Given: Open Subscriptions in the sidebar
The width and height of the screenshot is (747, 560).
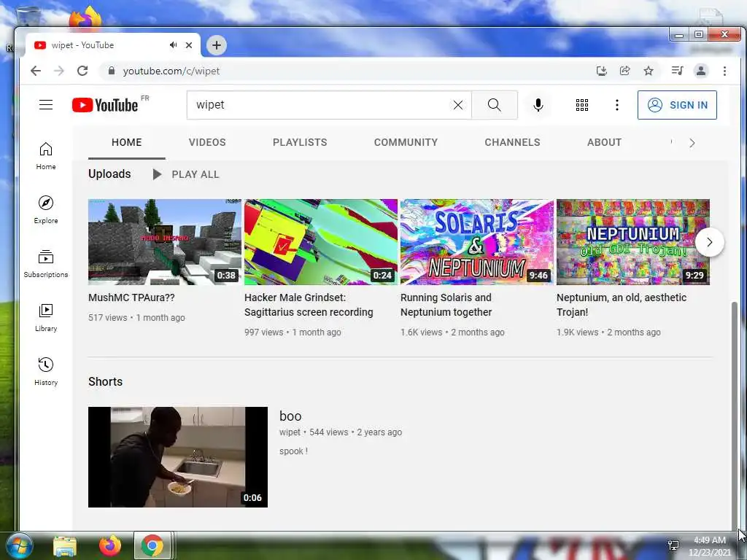Looking at the screenshot, I should pos(46,264).
